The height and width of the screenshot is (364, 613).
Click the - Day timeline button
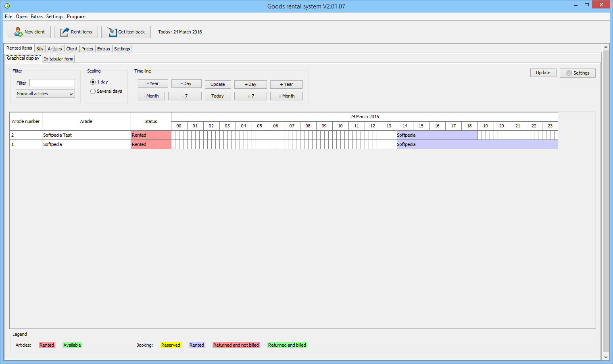click(x=186, y=83)
